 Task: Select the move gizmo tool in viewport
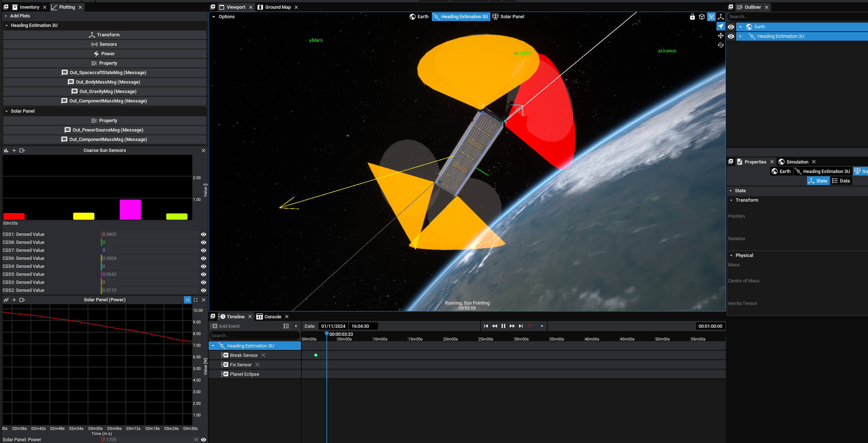(720, 36)
